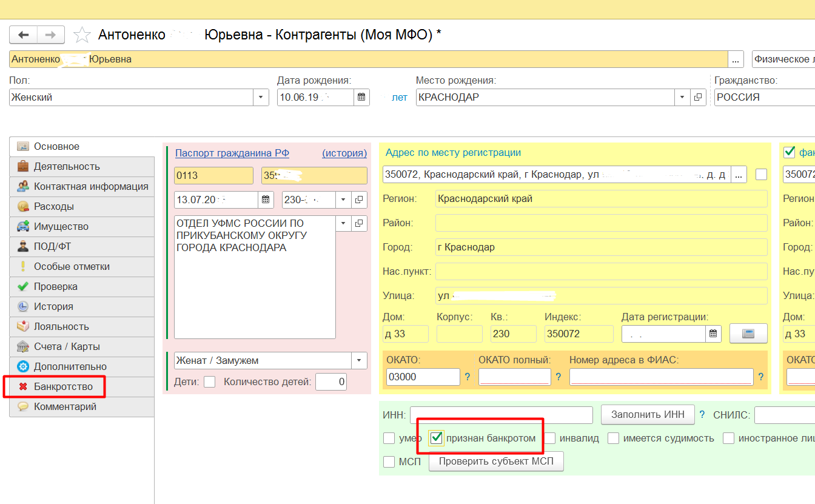
Task: Toggle checkbox beside registration address field
Action: [x=761, y=175]
